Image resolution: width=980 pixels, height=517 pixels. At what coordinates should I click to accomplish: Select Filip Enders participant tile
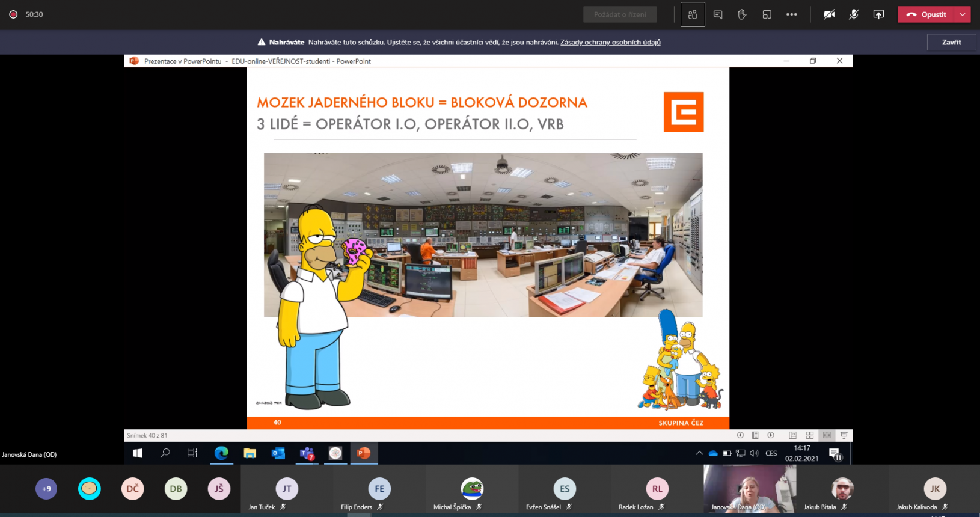click(x=379, y=489)
